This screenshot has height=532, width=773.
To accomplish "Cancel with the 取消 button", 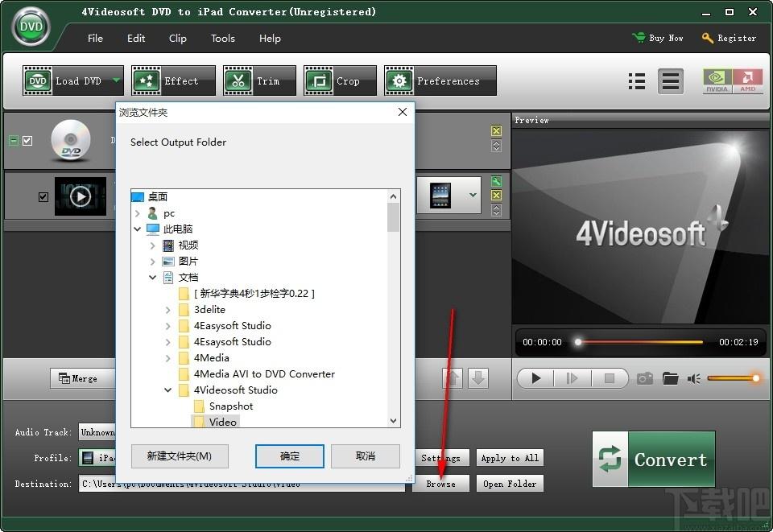I will (366, 456).
